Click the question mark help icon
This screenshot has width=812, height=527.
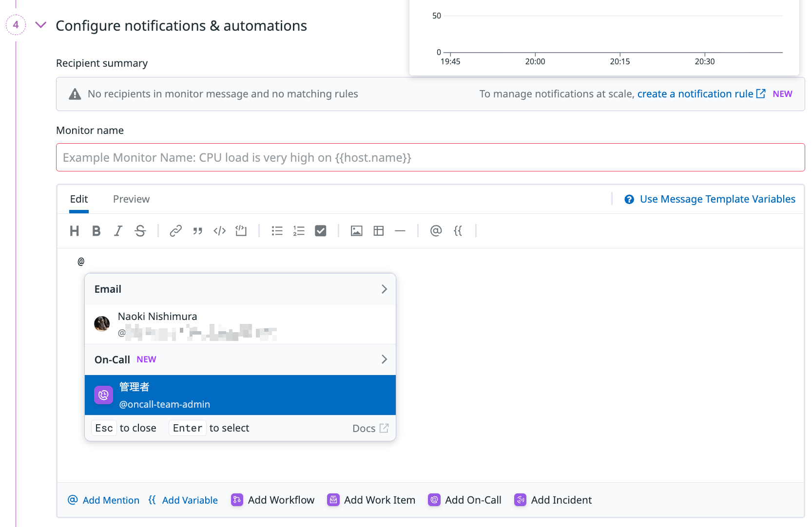click(629, 199)
